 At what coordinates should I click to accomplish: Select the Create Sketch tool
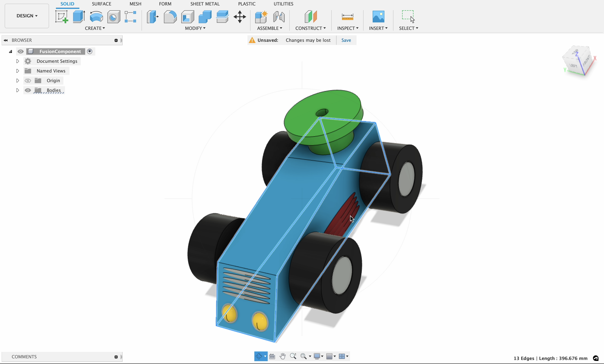62,17
